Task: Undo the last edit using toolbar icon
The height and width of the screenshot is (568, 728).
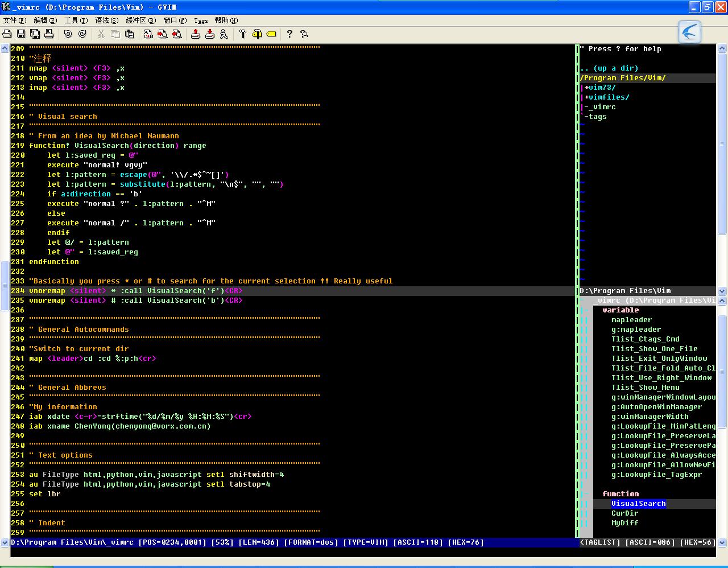Action: (x=68, y=34)
